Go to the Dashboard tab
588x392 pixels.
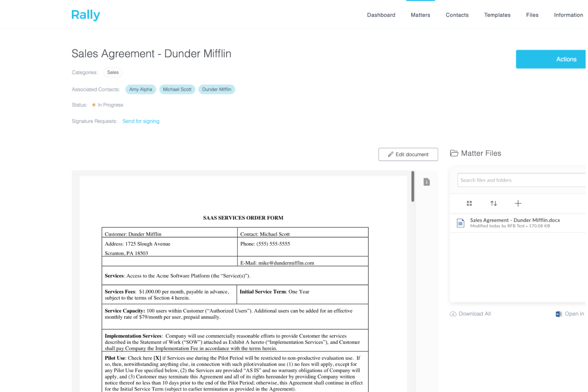(381, 15)
